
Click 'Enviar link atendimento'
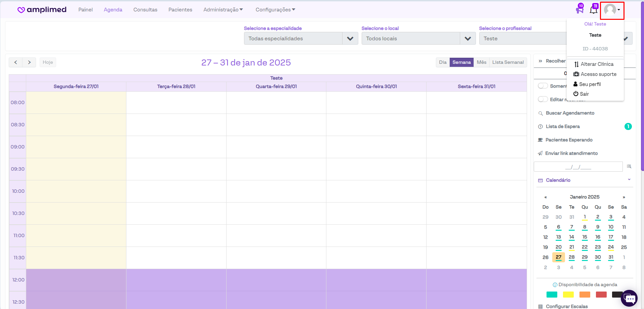tap(571, 153)
